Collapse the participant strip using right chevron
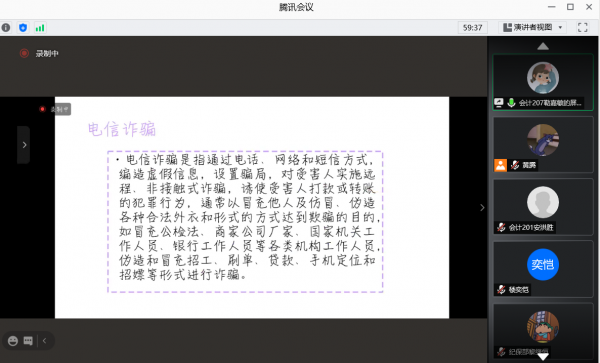This screenshot has width=600, height=363. tap(482, 208)
